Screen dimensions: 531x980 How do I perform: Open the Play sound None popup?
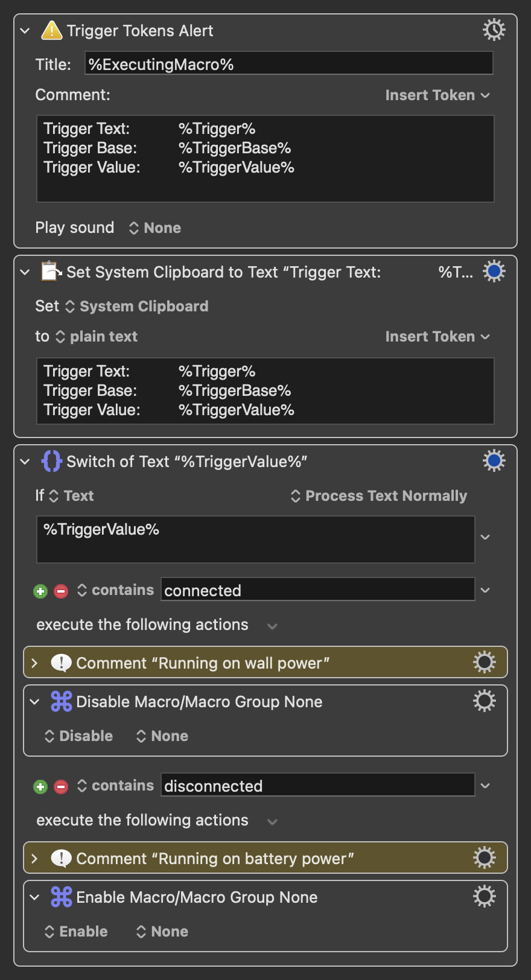click(154, 228)
